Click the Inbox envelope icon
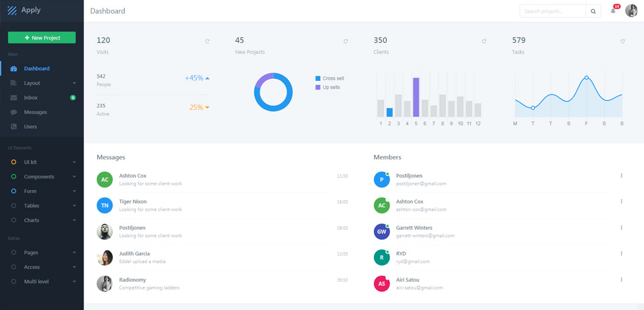Viewport: 644px width, 310px height. point(14,98)
